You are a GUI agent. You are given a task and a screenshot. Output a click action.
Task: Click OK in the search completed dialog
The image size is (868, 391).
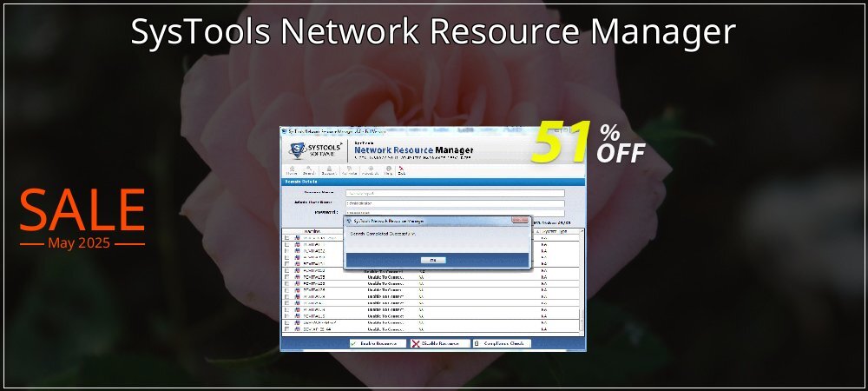433,260
